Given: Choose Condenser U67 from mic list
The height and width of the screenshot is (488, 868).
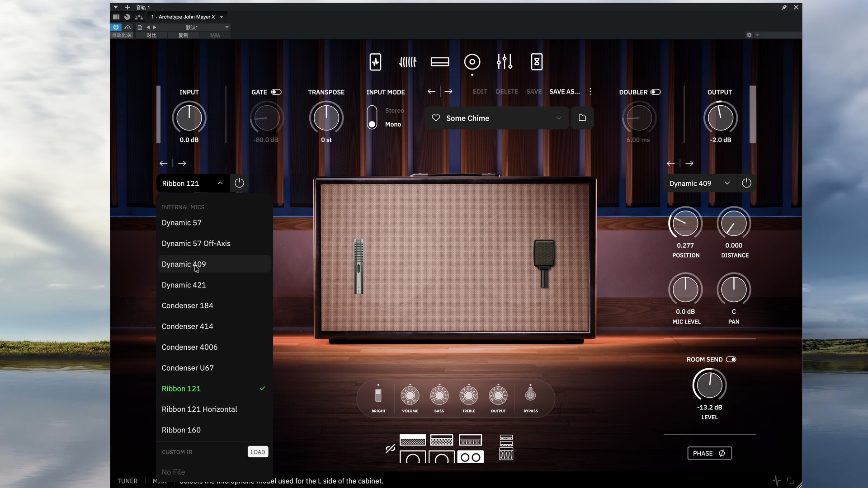Looking at the screenshot, I should [188, 368].
